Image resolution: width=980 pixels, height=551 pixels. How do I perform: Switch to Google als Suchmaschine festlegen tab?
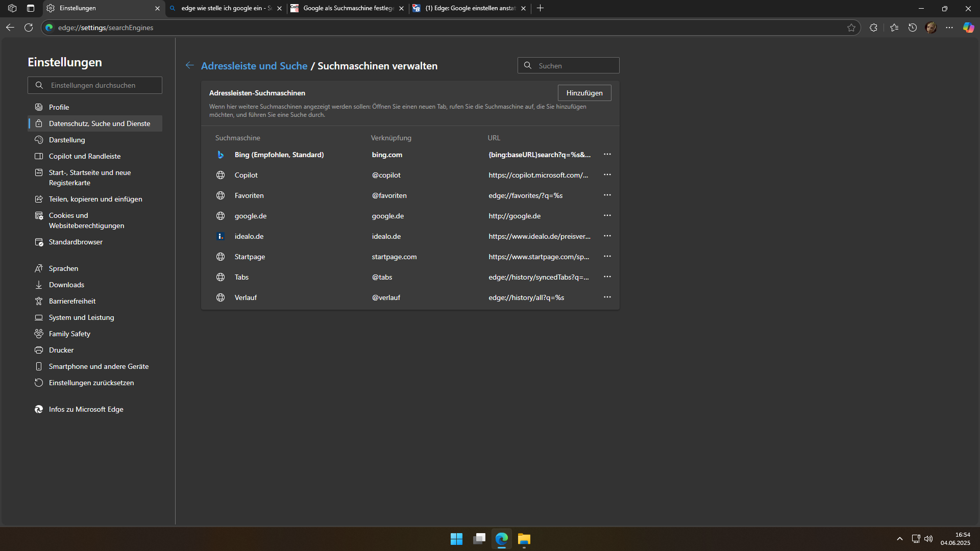click(348, 8)
